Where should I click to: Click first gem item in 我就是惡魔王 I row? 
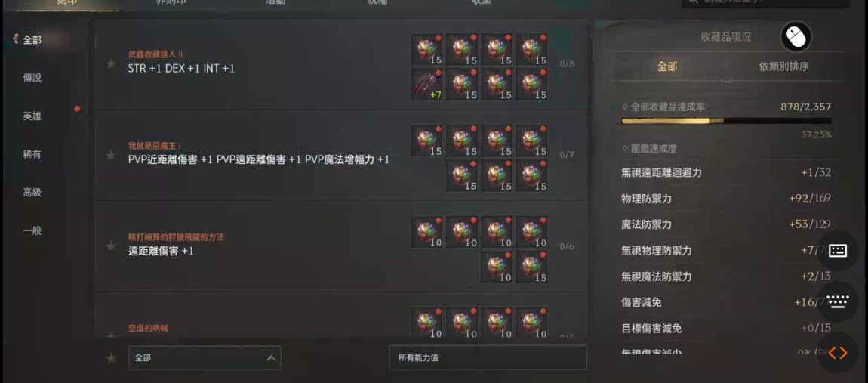427,141
